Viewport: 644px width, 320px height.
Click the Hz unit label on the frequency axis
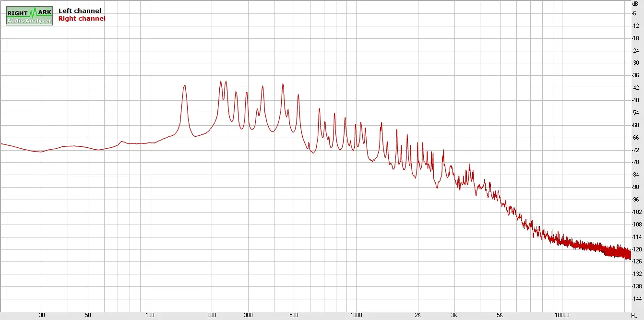pos(634,315)
